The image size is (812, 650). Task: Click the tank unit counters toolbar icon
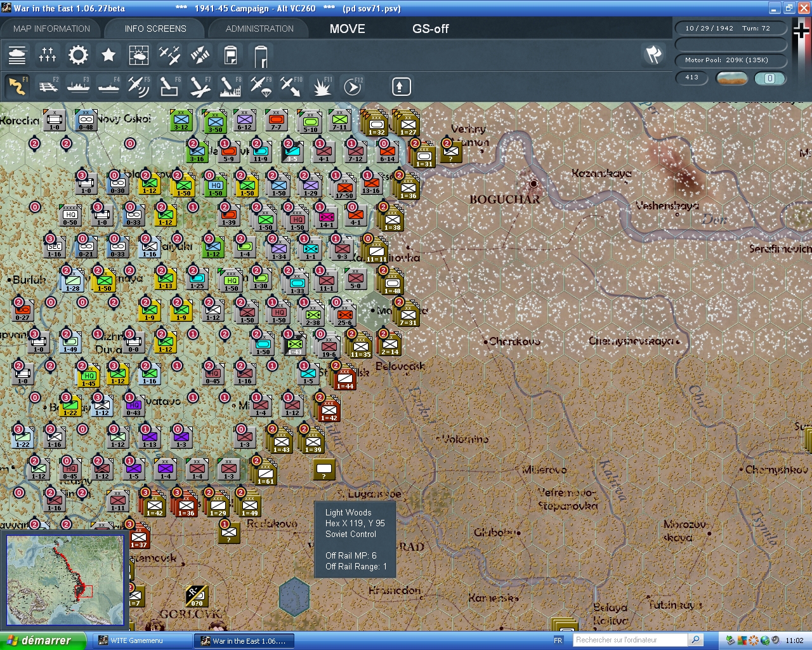point(17,55)
